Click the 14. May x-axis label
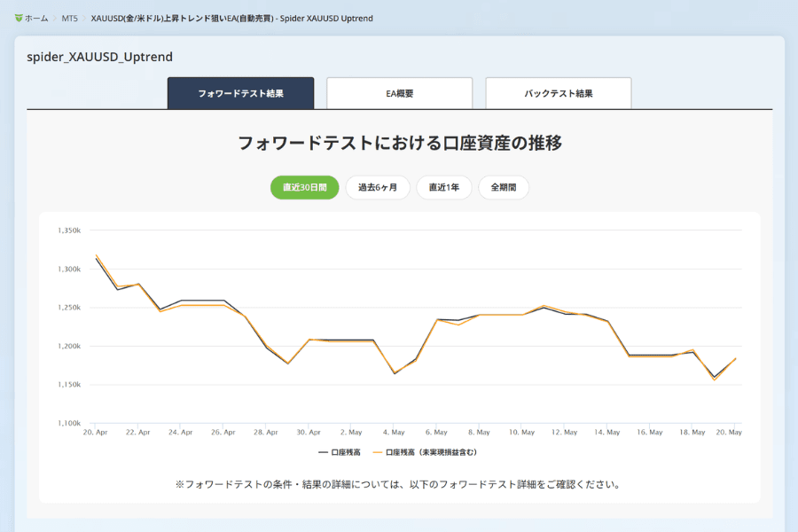The width and height of the screenshot is (798, 532). (607, 432)
